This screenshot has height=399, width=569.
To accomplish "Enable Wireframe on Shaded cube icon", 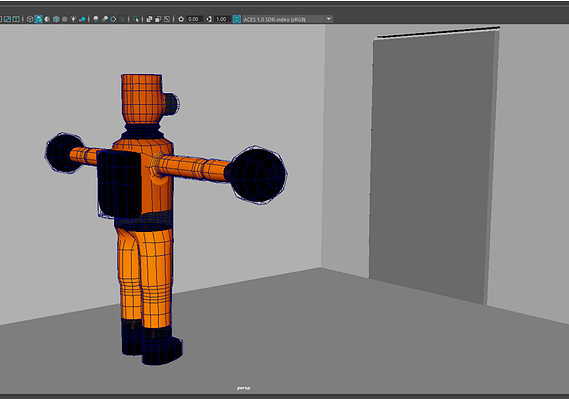I will 56,19.
